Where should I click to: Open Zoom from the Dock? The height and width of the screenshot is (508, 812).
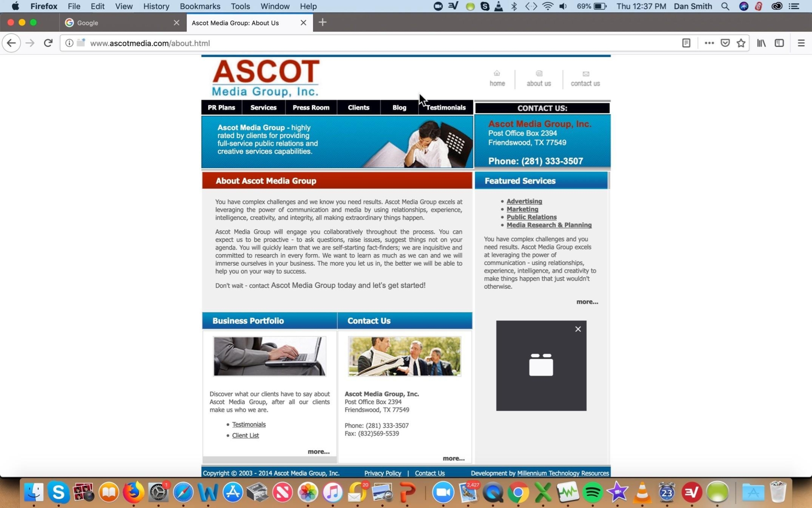coord(443,492)
